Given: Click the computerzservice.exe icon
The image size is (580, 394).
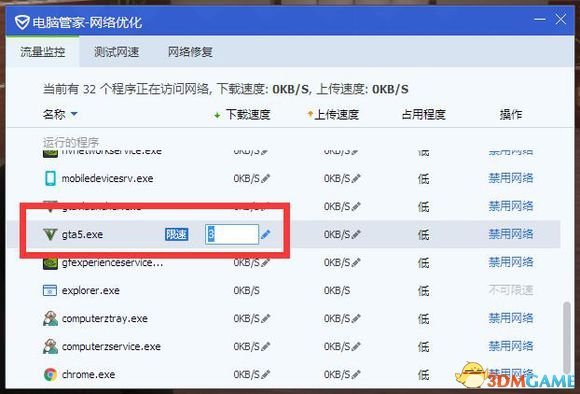Looking at the screenshot, I should tap(50, 346).
